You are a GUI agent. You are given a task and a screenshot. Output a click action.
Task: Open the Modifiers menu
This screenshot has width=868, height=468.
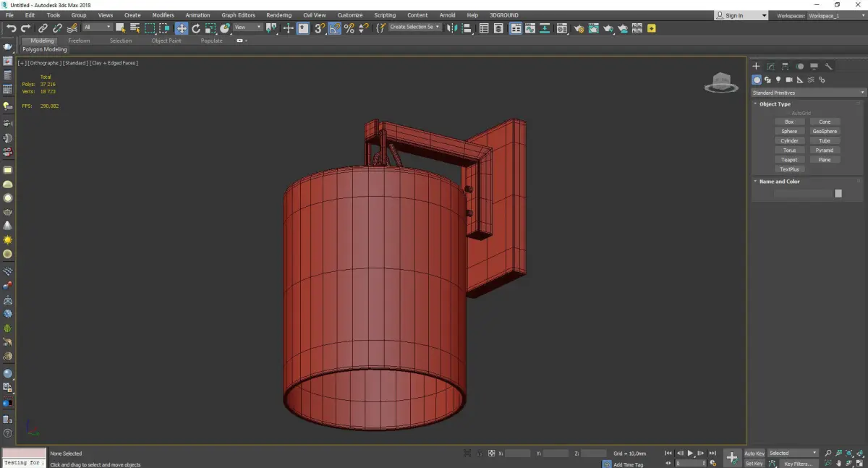pos(163,15)
